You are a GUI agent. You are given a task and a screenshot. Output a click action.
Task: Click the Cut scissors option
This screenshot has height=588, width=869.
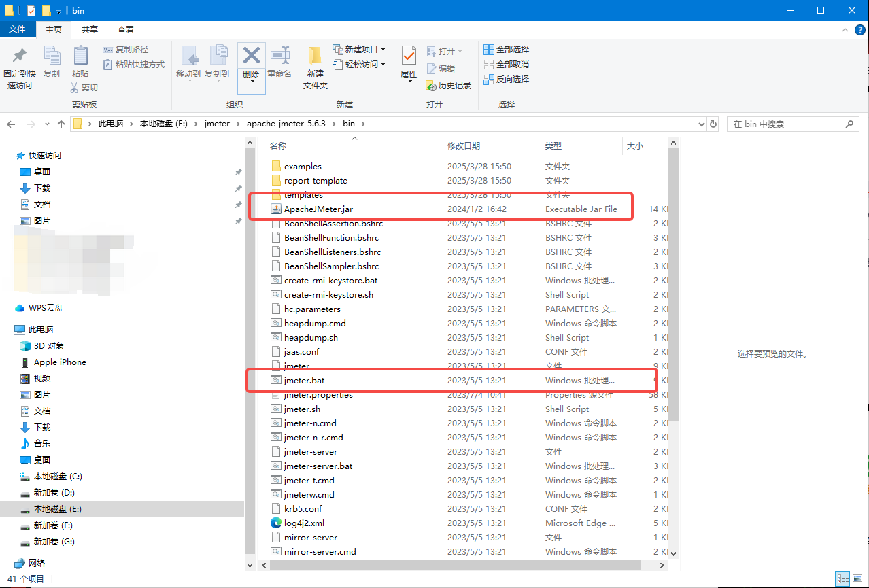point(84,88)
